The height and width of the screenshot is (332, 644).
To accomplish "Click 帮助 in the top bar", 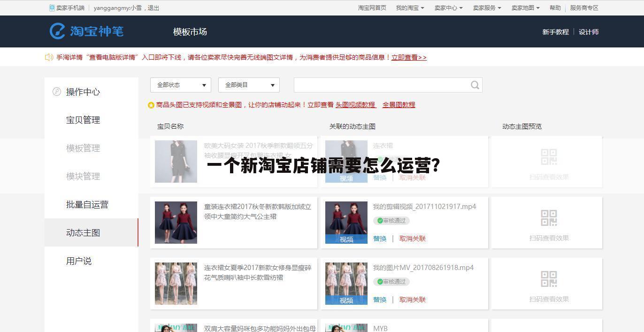I will tap(555, 8).
